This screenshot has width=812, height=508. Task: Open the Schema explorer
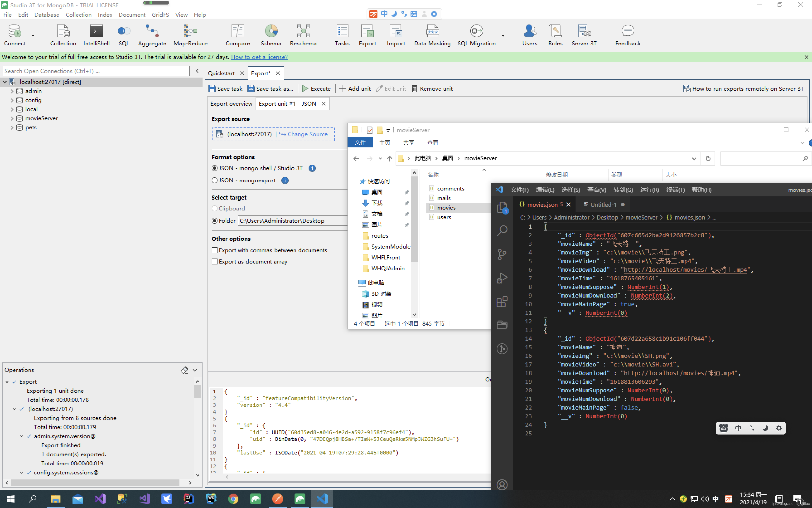tap(271, 35)
